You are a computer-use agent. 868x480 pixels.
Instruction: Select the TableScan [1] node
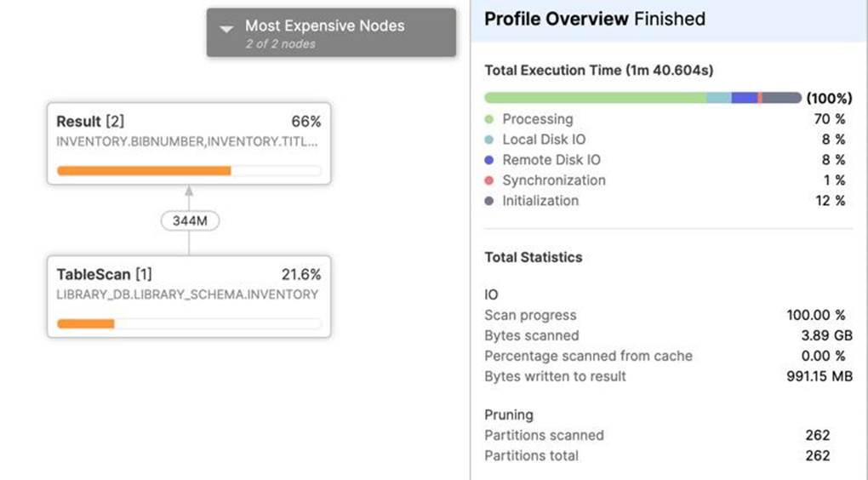tap(189, 296)
